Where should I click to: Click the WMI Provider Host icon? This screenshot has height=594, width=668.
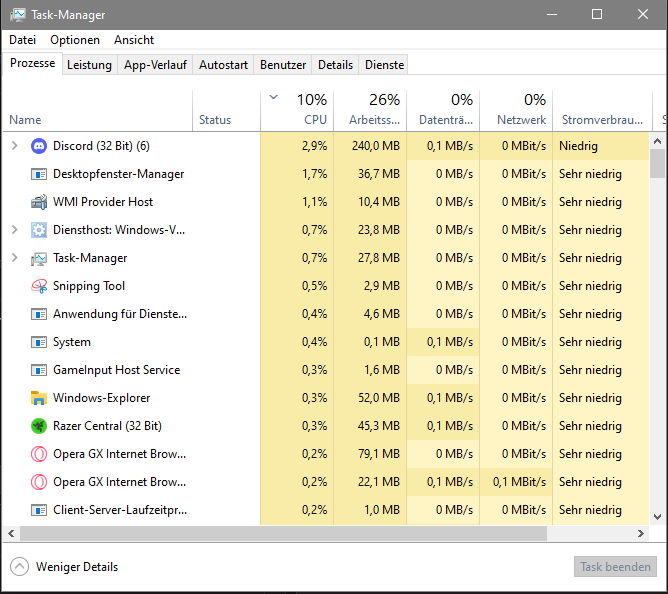pos(39,202)
